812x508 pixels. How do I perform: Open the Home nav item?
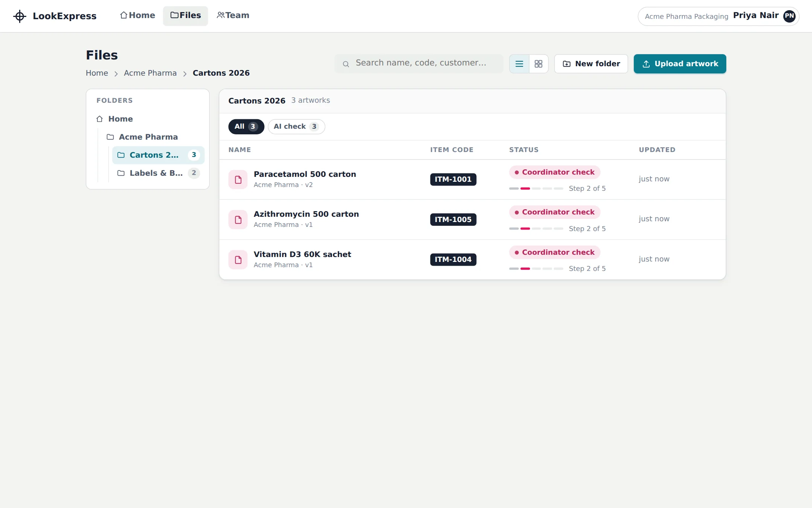(138, 15)
